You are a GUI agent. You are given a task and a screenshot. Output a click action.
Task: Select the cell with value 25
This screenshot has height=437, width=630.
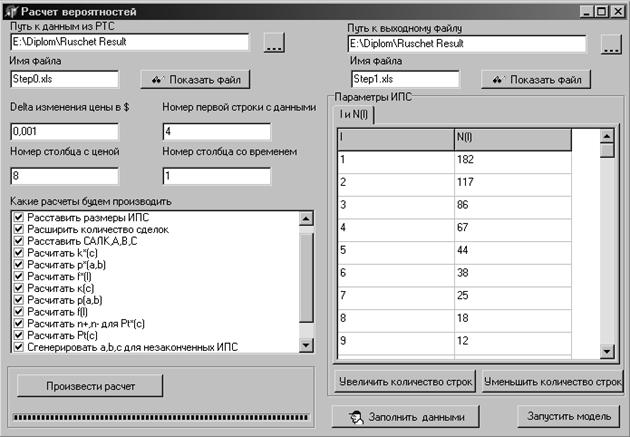tap(513, 298)
